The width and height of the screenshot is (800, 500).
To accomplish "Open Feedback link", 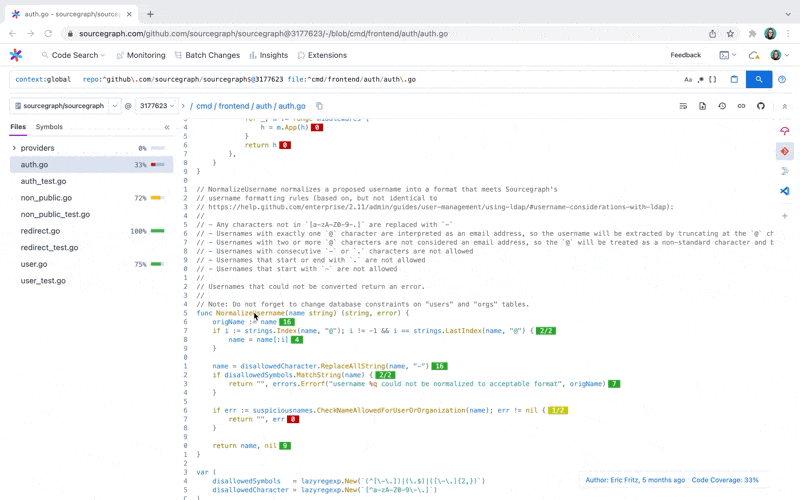I will tap(685, 55).
